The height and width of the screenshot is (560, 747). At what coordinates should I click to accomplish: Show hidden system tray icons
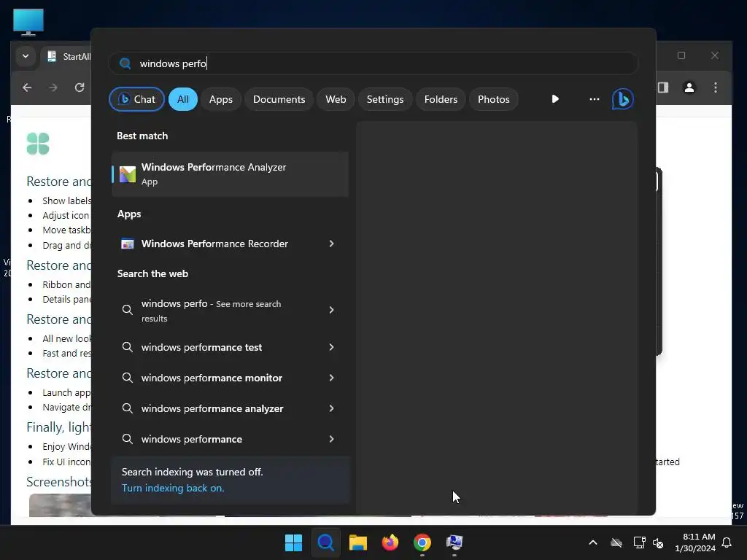pos(593,542)
